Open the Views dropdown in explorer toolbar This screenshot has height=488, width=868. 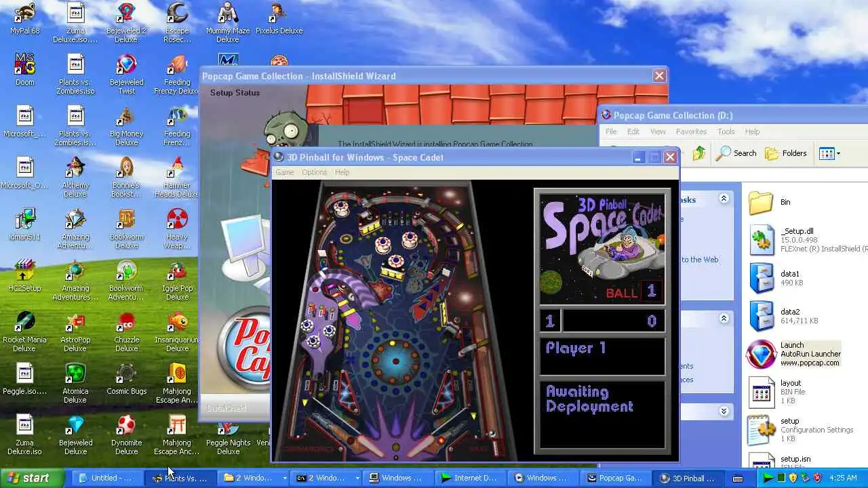pyautogui.click(x=829, y=153)
